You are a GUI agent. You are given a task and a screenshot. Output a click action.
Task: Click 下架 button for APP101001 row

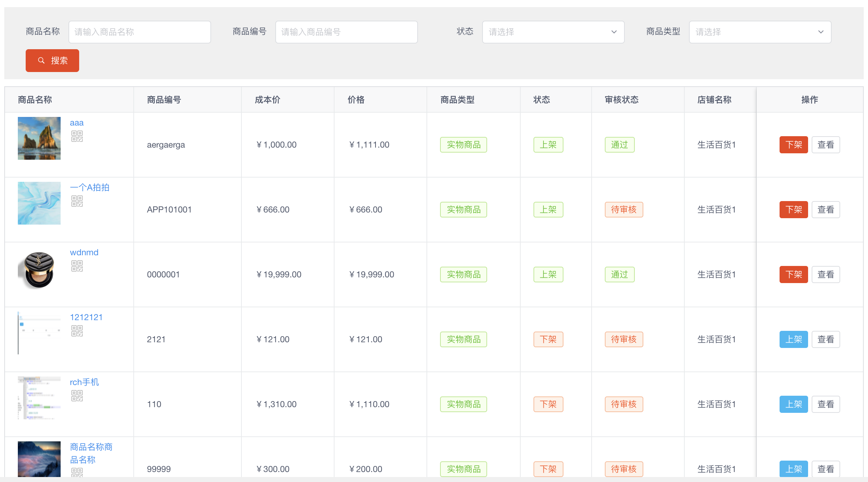tap(794, 210)
